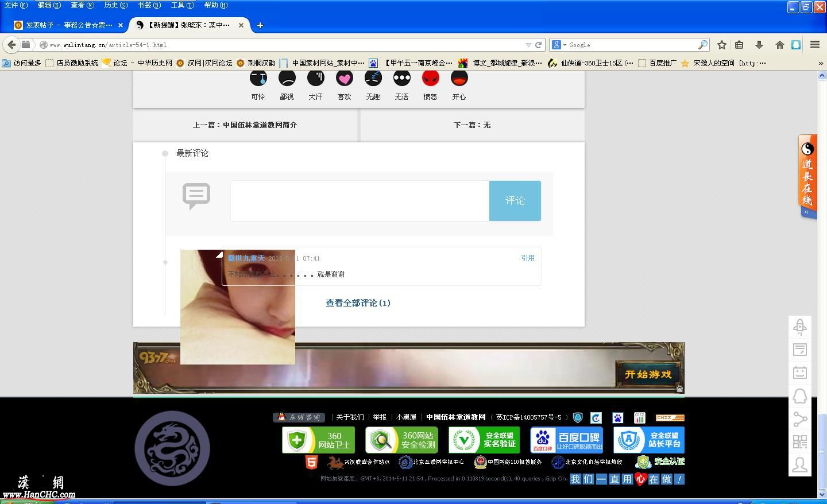
Task: Open the browser downloads arrow icon
Action: click(x=759, y=45)
